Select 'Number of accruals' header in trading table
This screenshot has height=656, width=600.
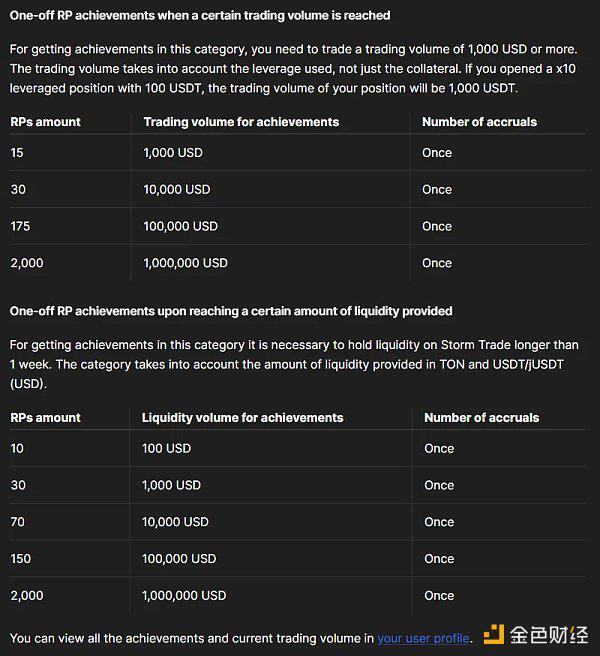coord(479,122)
